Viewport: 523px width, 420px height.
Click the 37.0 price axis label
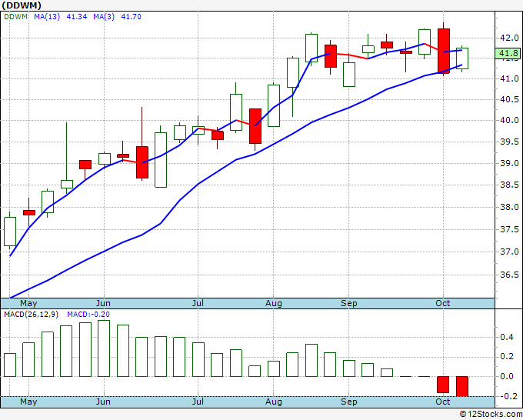[x=509, y=252]
